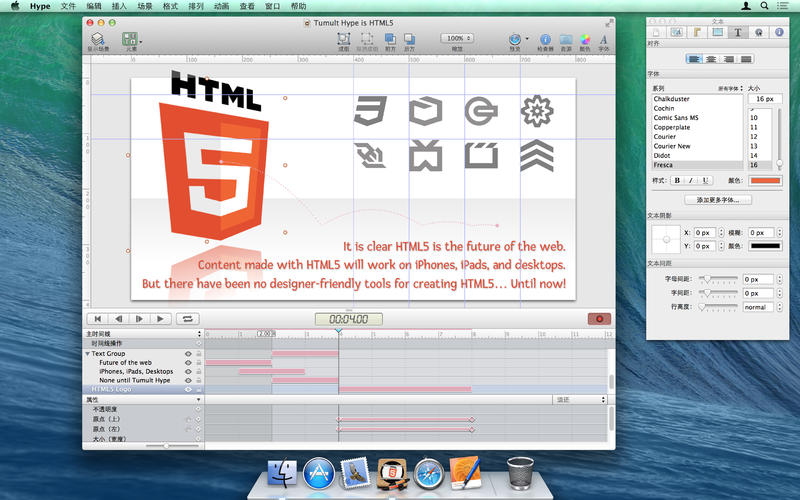
Task: Collapse the Properties (属性) section arrow
Action: pyautogui.click(x=198, y=399)
